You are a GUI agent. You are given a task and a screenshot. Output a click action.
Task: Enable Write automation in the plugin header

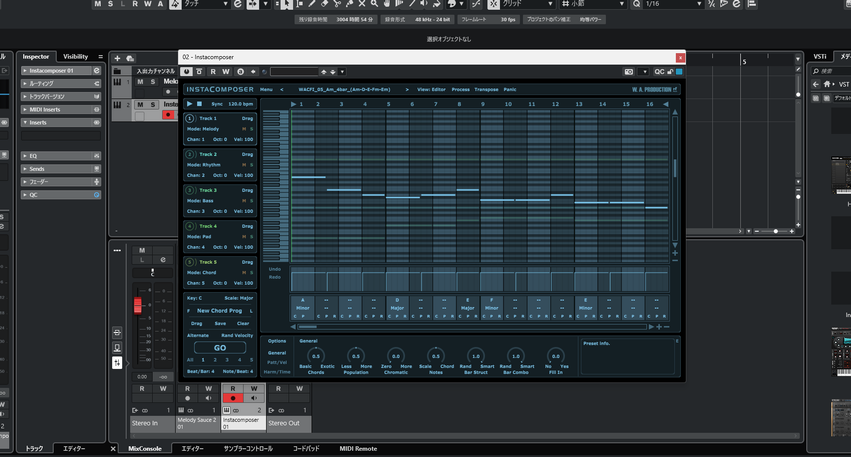click(226, 72)
